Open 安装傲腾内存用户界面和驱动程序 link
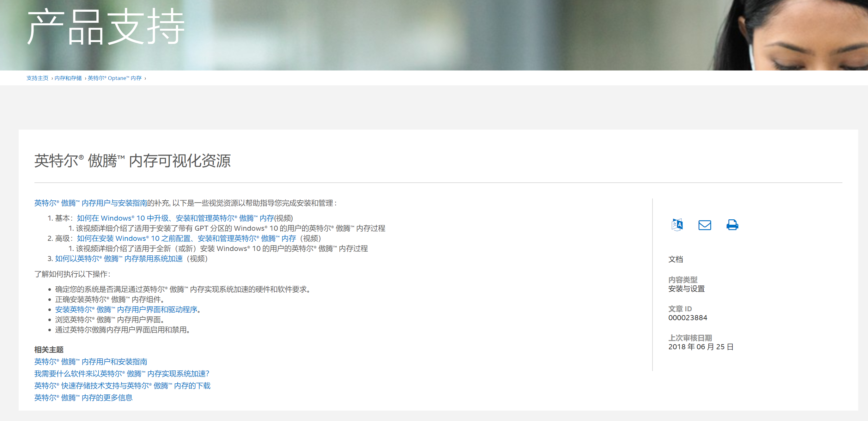This screenshot has height=421, width=868. 126,309
